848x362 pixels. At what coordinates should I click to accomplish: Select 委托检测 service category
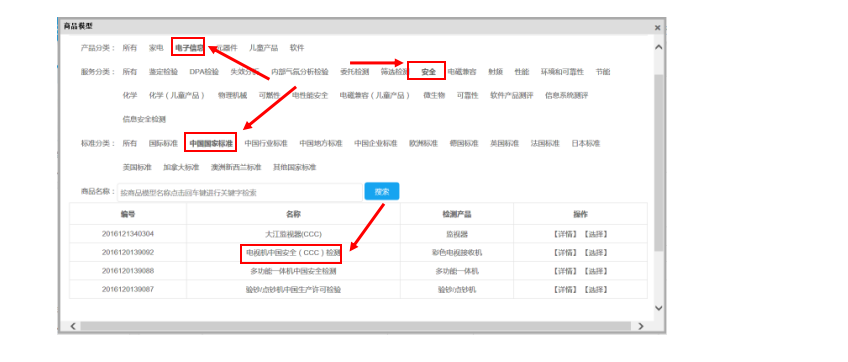click(x=355, y=71)
